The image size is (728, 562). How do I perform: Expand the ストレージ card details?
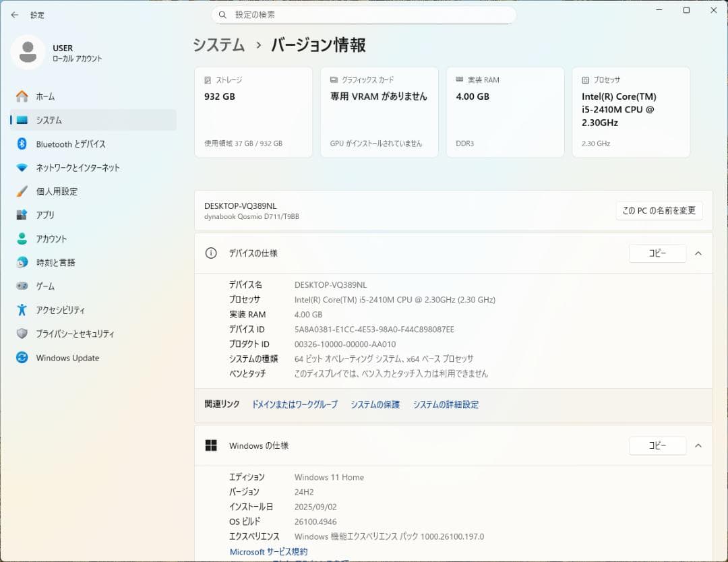253,111
